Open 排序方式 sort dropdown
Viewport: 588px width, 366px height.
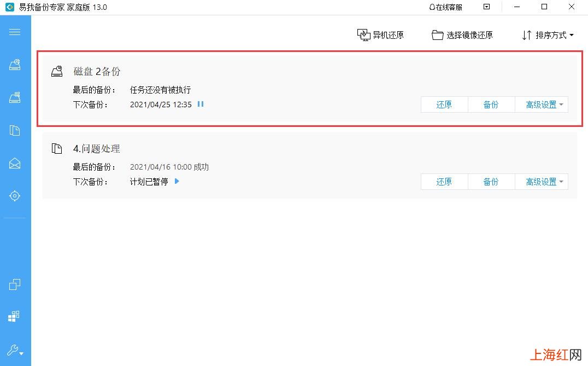[548, 35]
